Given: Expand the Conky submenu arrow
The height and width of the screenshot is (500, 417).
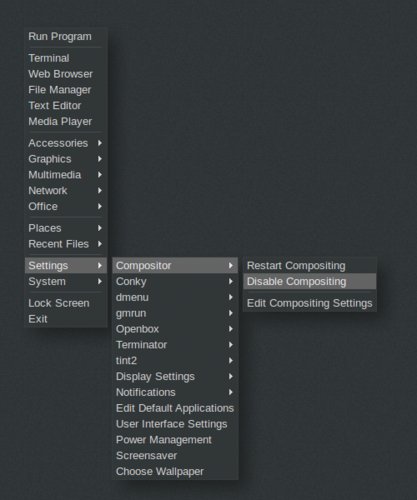Looking at the screenshot, I should pyautogui.click(x=230, y=281).
